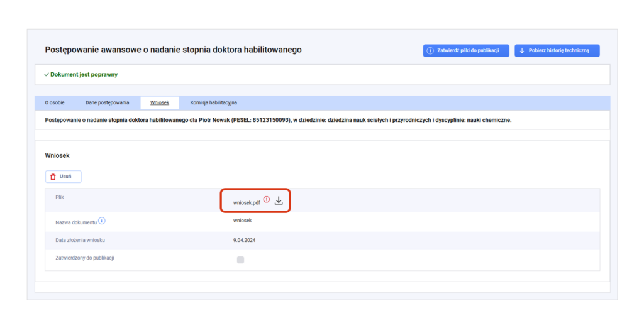Click the document name value wniosek
Screen dimensions: 644x335
243,221
